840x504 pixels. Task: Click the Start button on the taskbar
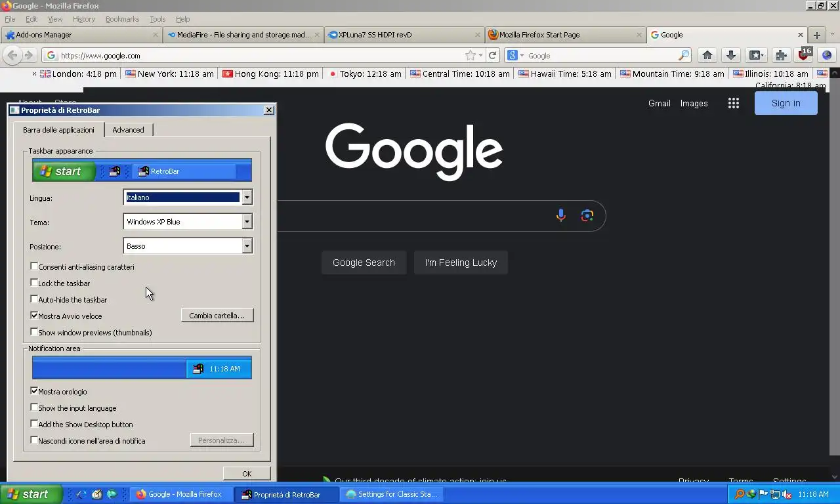click(x=31, y=494)
